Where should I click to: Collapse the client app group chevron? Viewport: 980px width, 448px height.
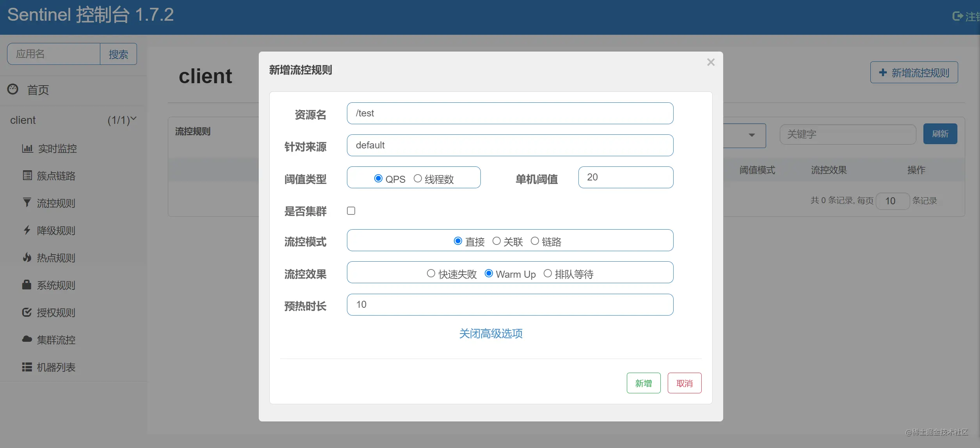(133, 119)
